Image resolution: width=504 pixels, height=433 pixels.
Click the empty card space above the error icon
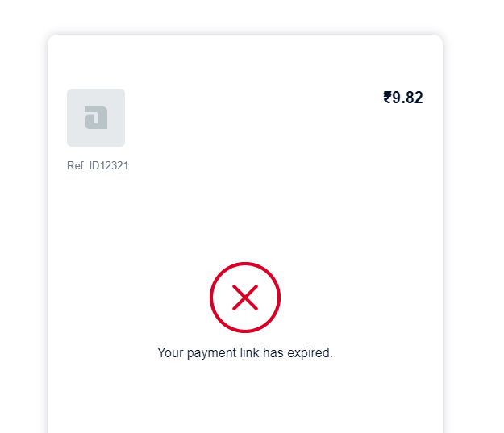(x=245, y=219)
